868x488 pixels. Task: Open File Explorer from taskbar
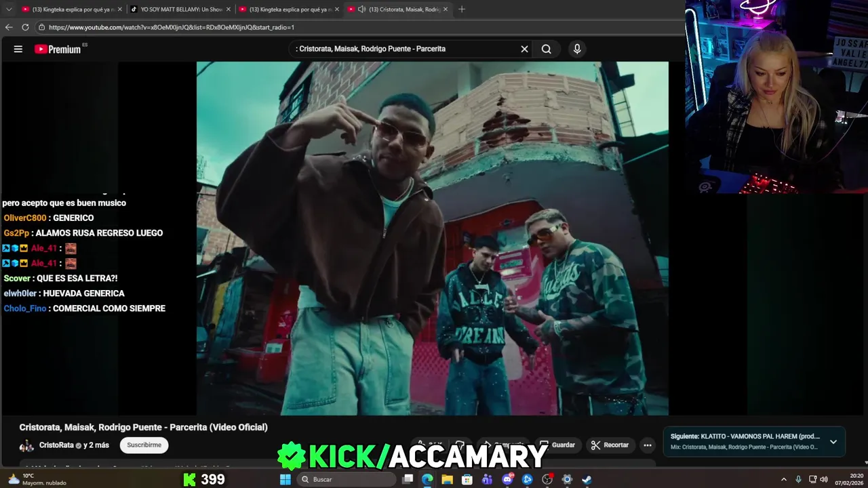tap(447, 479)
